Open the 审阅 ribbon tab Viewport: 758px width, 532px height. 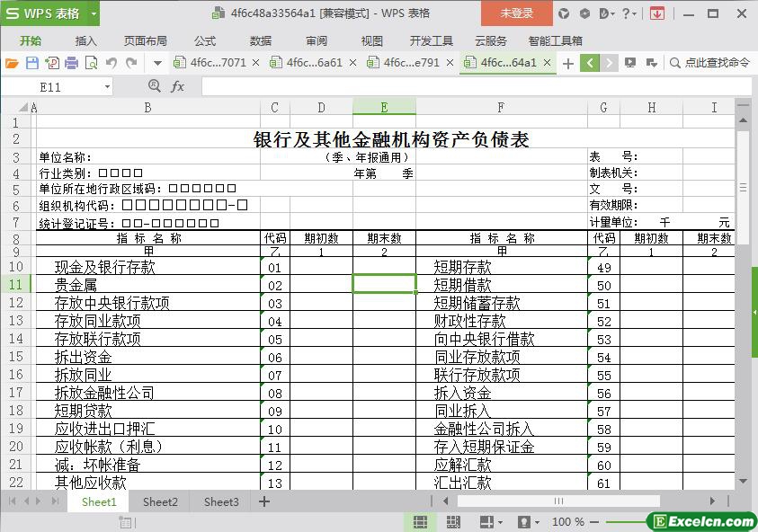coord(317,41)
